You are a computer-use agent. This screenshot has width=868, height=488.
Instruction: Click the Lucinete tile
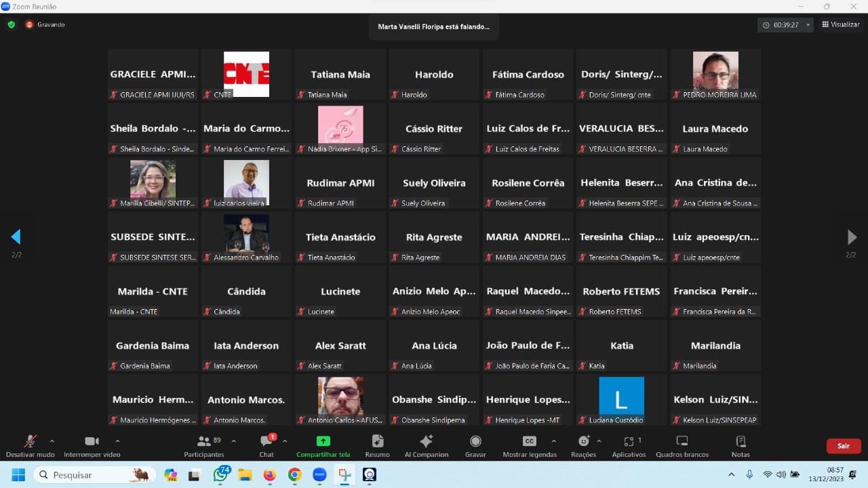click(340, 291)
